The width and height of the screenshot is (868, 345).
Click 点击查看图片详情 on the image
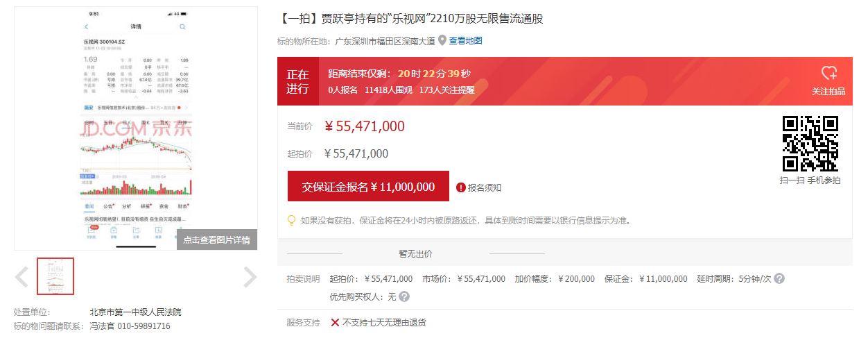click(x=216, y=239)
